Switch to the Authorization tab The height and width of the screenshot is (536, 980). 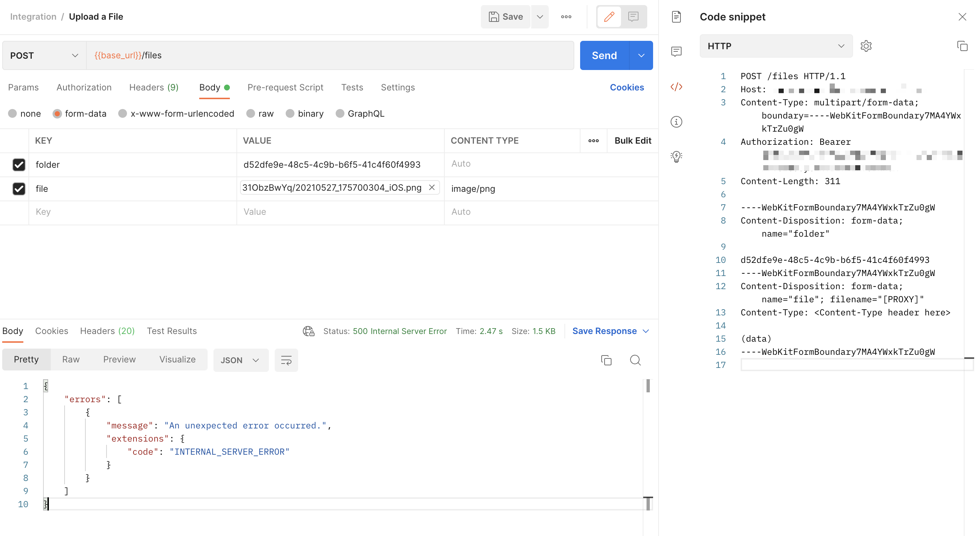(x=83, y=87)
